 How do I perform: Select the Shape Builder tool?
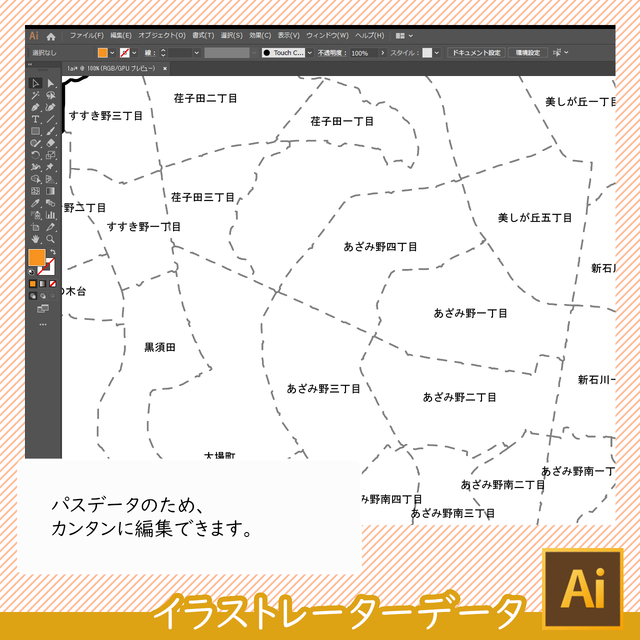pyautogui.click(x=36, y=179)
